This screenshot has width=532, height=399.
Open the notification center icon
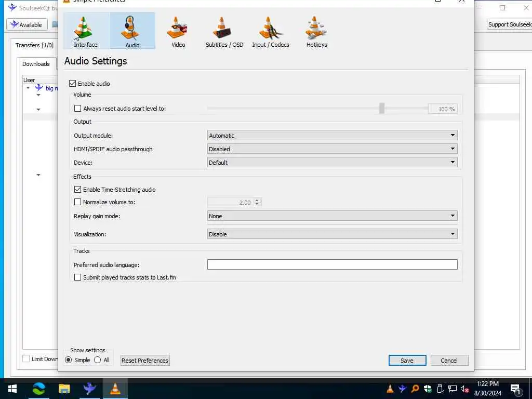pyautogui.click(x=515, y=389)
